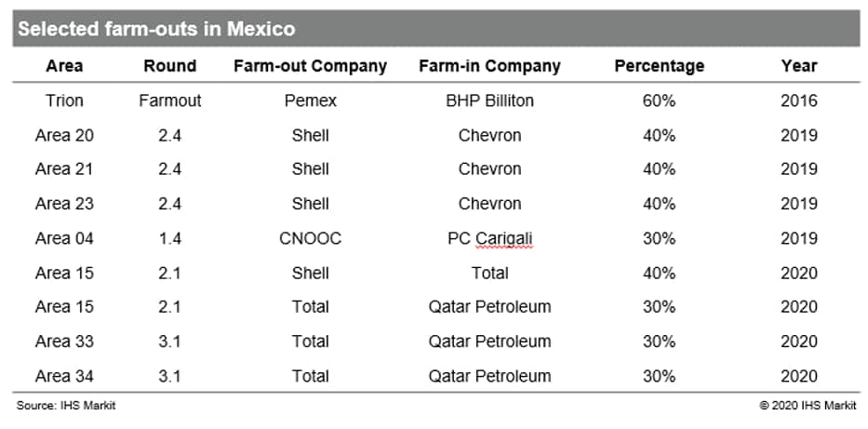The image size is (868, 429).
Task: Click the Area 33 cell
Action: pyautogui.click(x=64, y=342)
